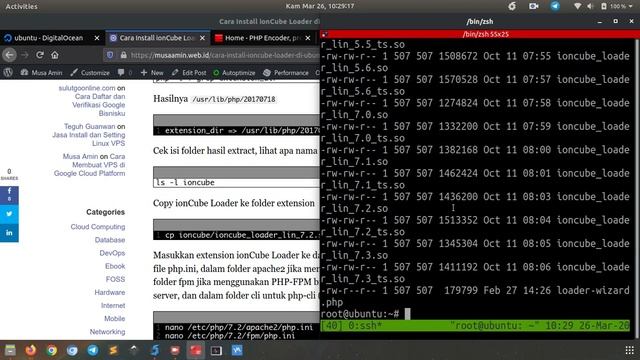This screenshot has width=640, height=360.
Task: Share the post on LinkedIn
Action: [9, 233]
